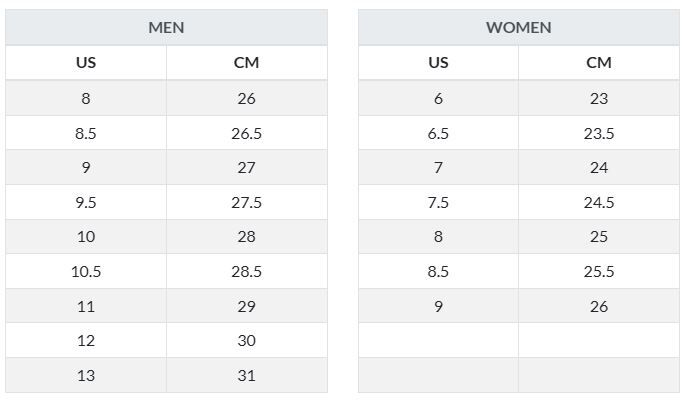Screen dimensions: 688x404
Task: Select the 24.5 CM cell
Action: pos(598,202)
